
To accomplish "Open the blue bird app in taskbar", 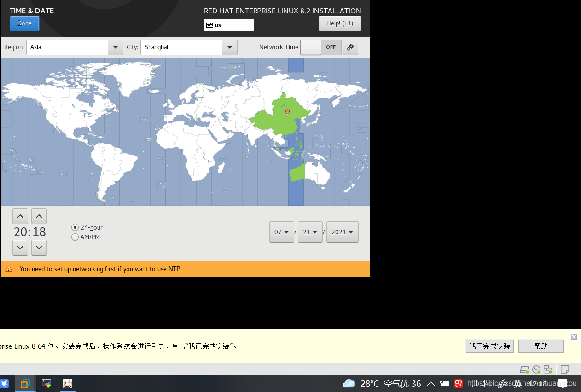I will coord(4,383).
